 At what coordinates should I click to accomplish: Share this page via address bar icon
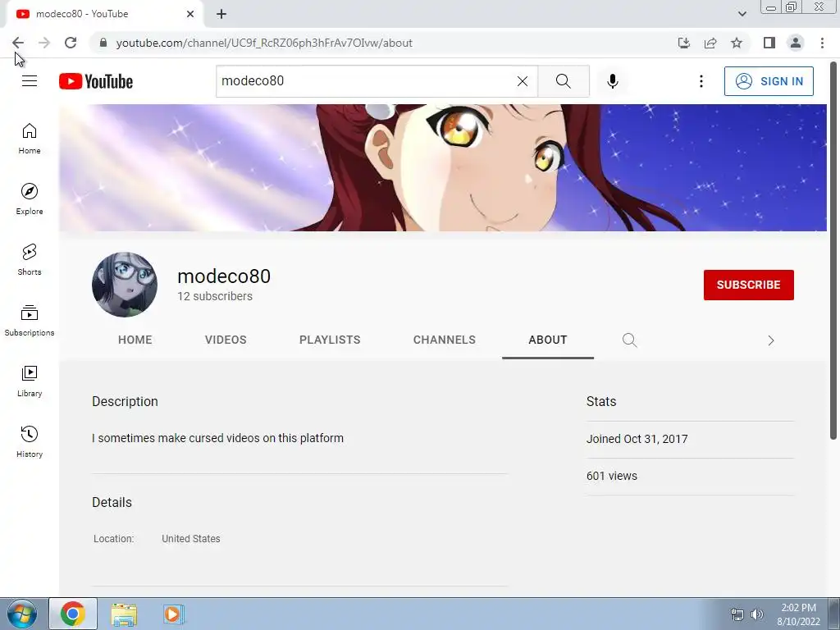710,43
